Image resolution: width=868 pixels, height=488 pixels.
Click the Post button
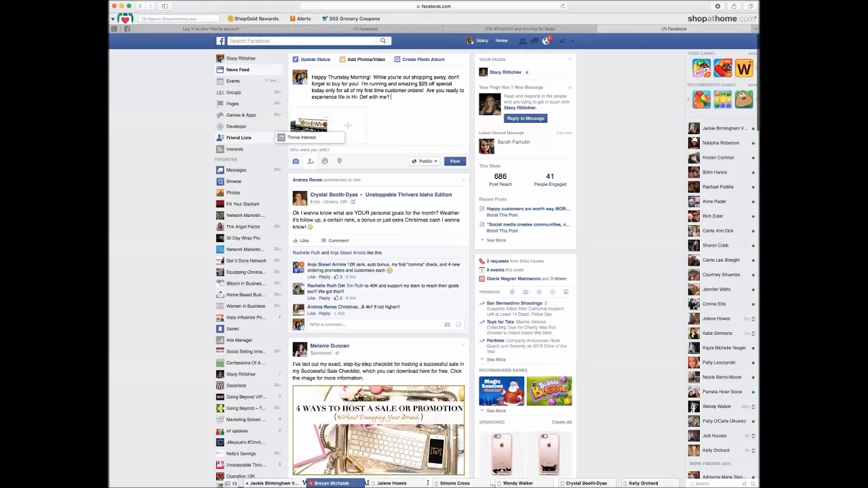(x=455, y=161)
